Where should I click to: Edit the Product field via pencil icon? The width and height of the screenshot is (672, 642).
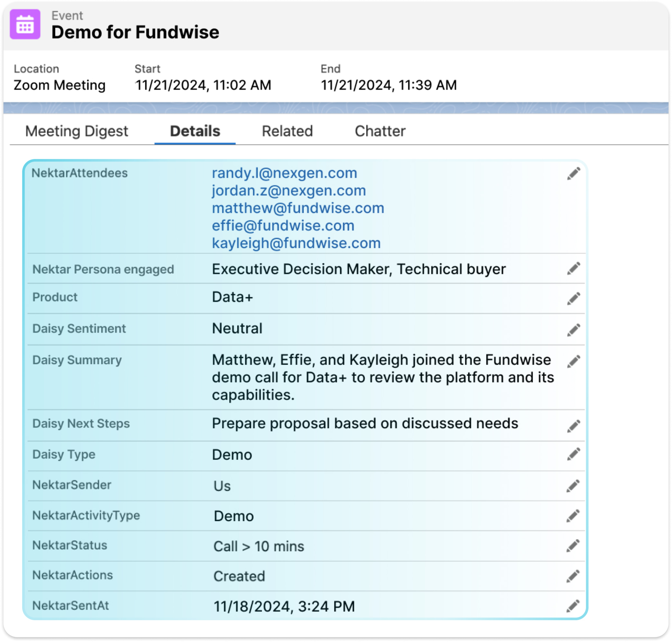[574, 298]
